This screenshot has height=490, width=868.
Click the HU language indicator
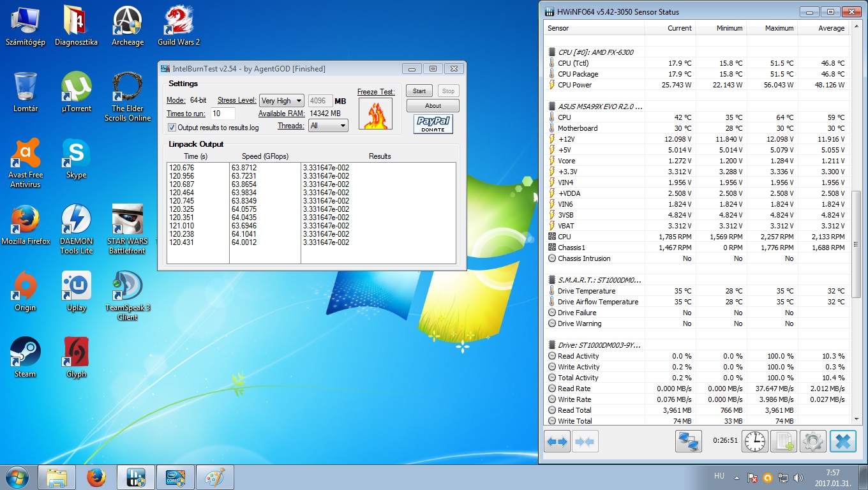coord(719,477)
